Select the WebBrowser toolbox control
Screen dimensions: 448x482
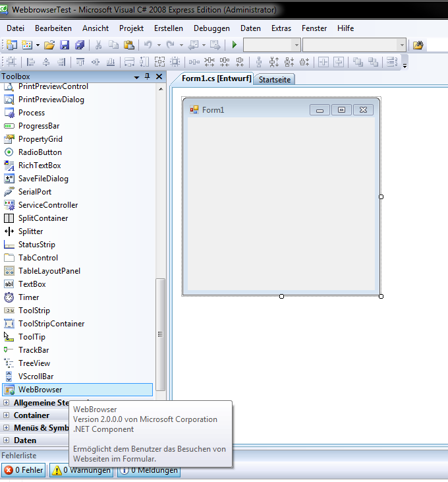pyautogui.click(x=77, y=390)
